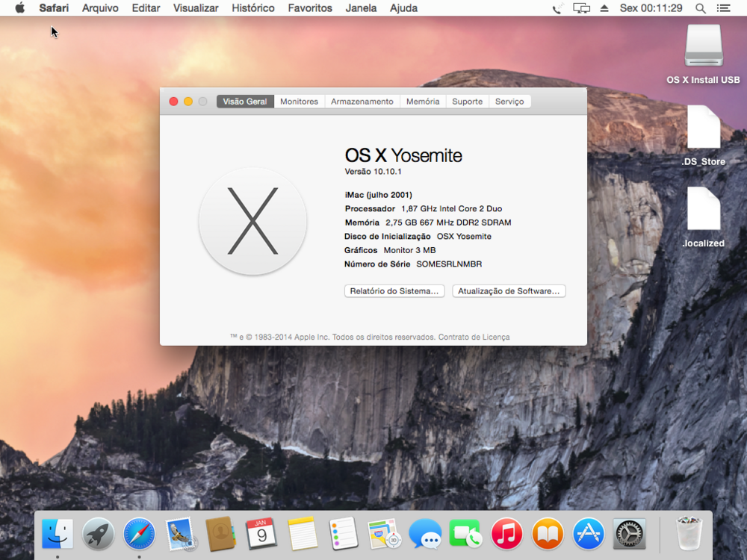Open the Apple menu

pyautogui.click(x=19, y=8)
